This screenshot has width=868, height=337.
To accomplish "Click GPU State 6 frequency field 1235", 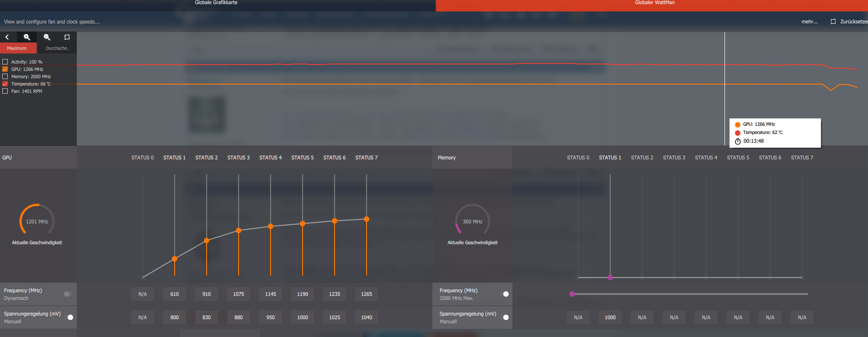I will [x=335, y=294].
